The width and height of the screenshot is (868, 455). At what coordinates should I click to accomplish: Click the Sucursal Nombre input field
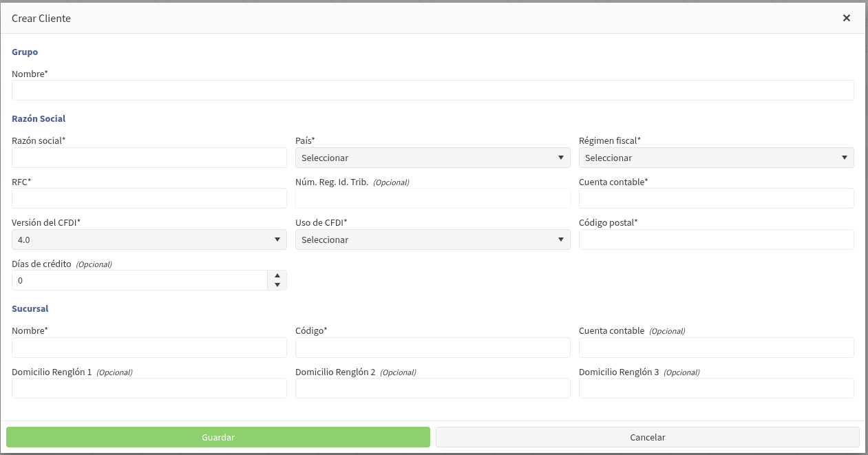149,348
